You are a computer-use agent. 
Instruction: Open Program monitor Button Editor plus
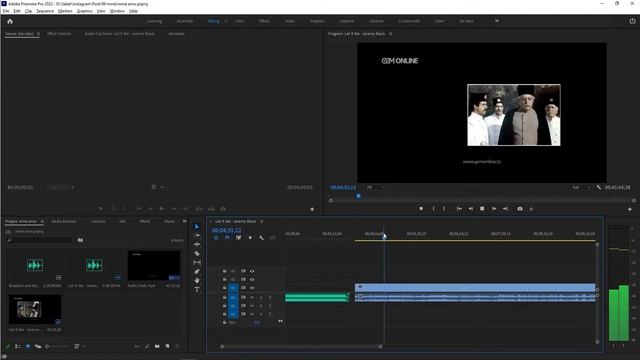click(629, 209)
